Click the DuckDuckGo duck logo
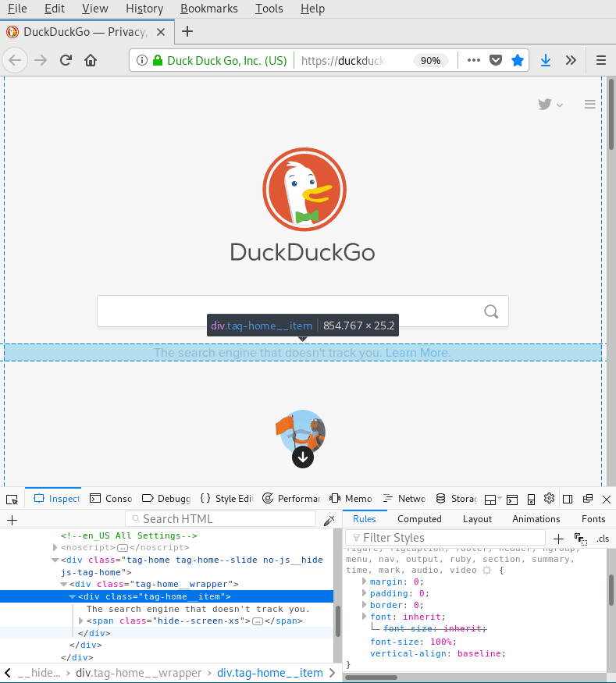Screen dimensions: 616x683 point(304,190)
